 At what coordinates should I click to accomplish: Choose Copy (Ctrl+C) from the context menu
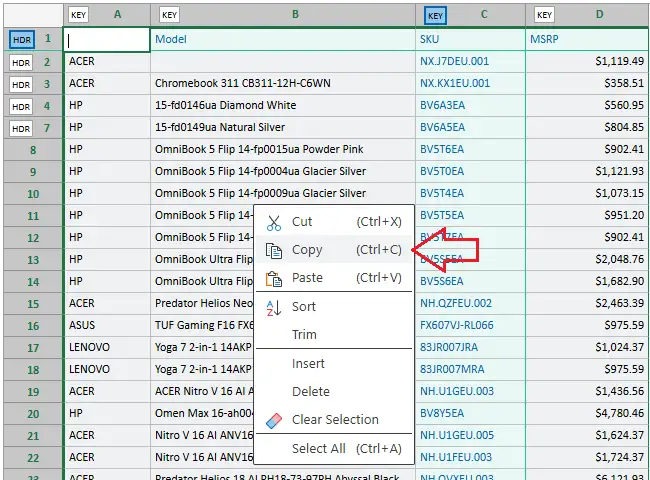click(334, 250)
